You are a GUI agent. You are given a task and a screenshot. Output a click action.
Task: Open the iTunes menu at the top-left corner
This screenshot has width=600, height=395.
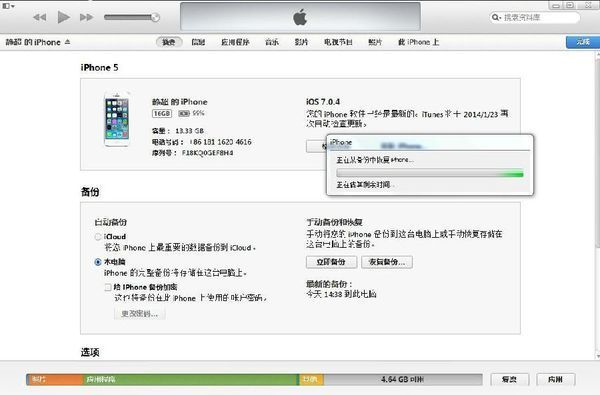(x=8, y=6)
